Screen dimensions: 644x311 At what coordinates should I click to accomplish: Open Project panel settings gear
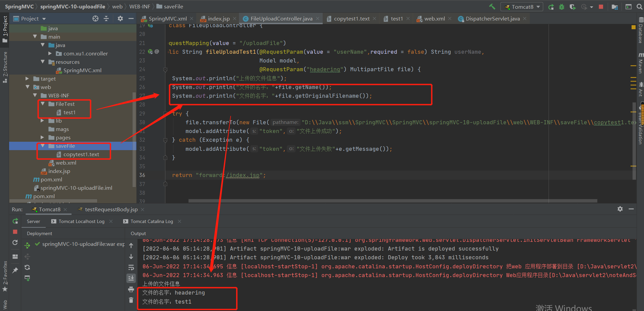pos(120,18)
